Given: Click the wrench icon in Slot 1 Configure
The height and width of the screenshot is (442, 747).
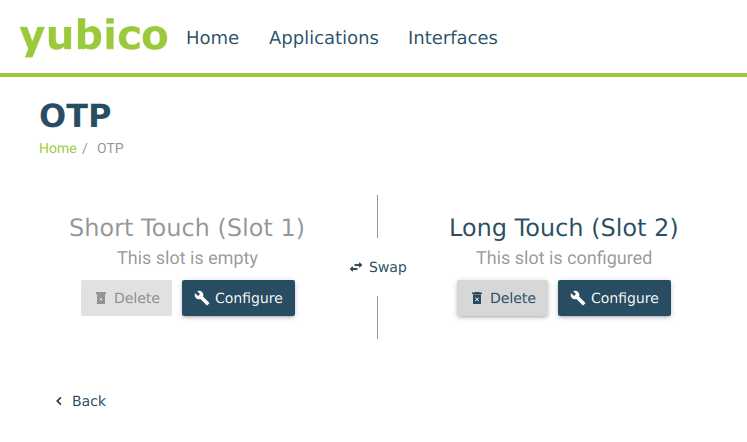Looking at the screenshot, I should [201, 298].
